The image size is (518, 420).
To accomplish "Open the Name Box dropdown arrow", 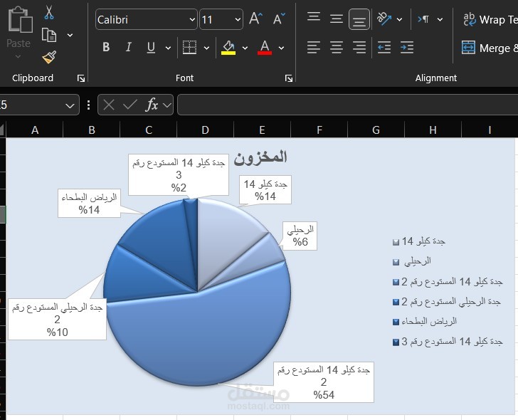I will (70, 105).
